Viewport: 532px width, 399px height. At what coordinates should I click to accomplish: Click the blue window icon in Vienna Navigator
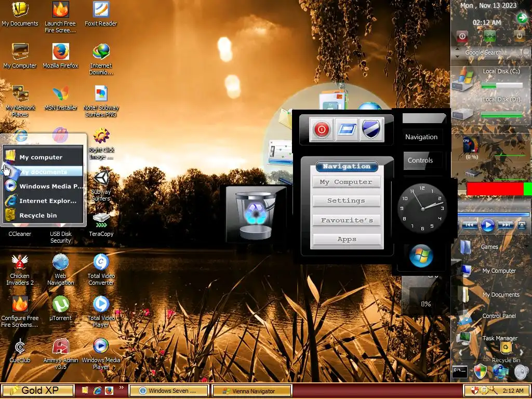coord(346,129)
